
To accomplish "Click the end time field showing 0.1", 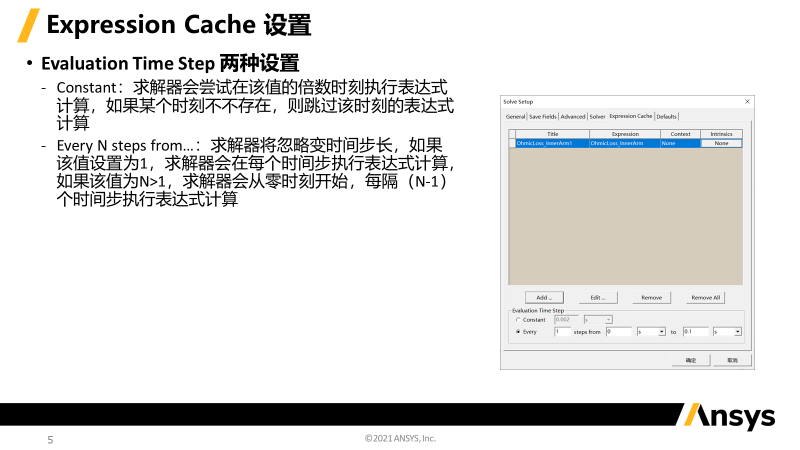I will pos(694,331).
